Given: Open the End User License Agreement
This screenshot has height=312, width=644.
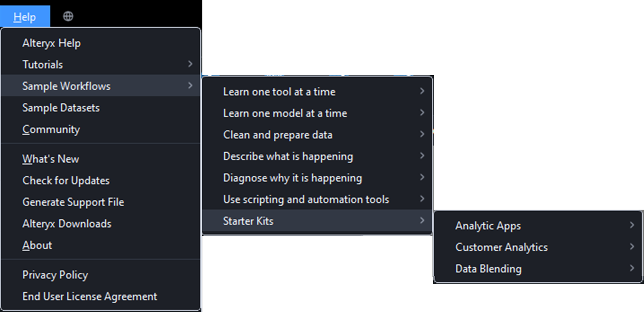Looking at the screenshot, I should point(89,296).
